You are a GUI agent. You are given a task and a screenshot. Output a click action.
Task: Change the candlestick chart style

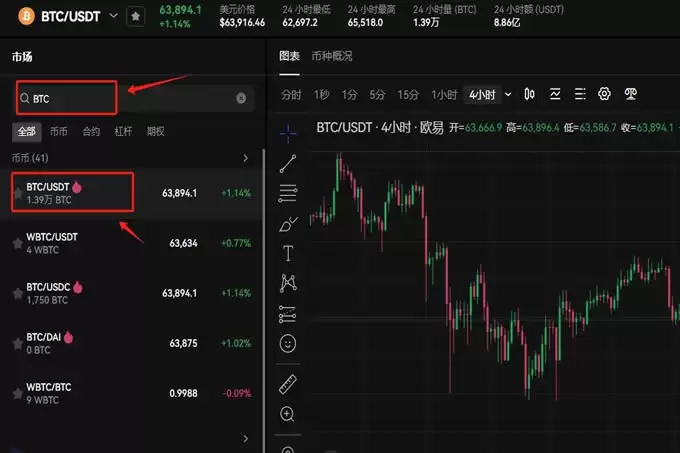(x=529, y=94)
